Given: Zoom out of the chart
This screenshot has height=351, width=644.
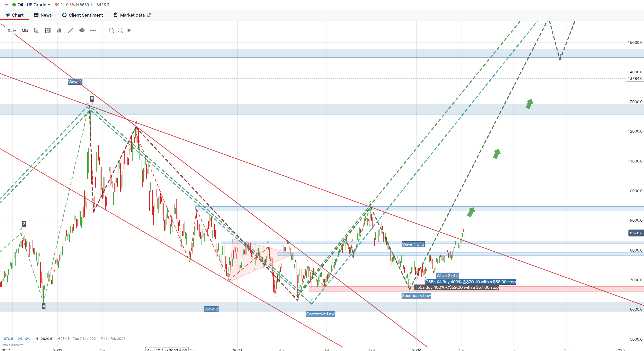Looking at the screenshot, I should click(x=112, y=30).
